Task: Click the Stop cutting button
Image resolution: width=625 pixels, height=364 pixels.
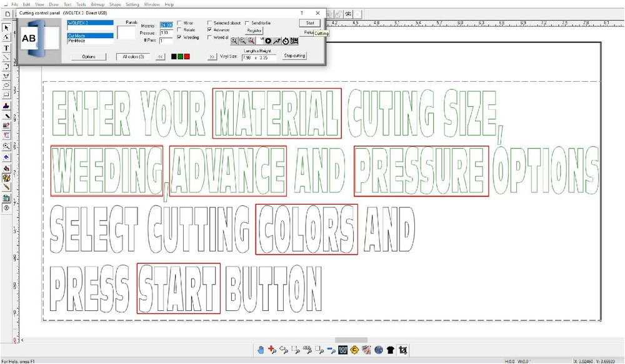Action: pyautogui.click(x=294, y=56)
